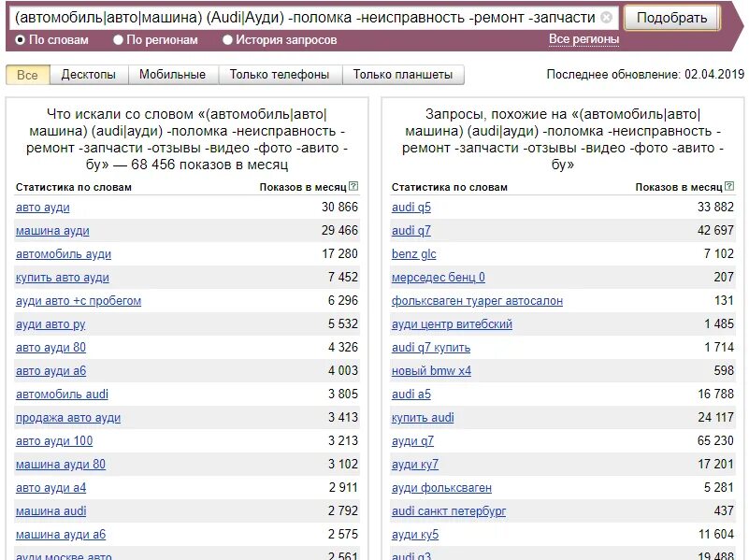749x560 pixels.
Task: Open the машина ауди 80 link
Action: pyautogui.click(x=61, y=465)
